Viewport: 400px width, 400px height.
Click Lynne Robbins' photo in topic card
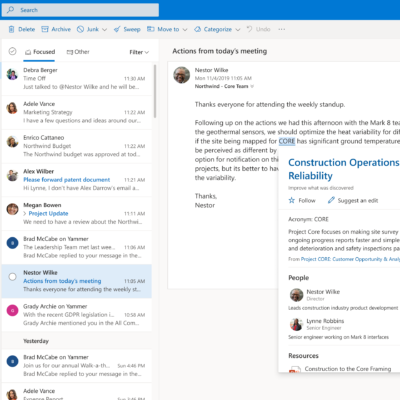pos(296,324)
